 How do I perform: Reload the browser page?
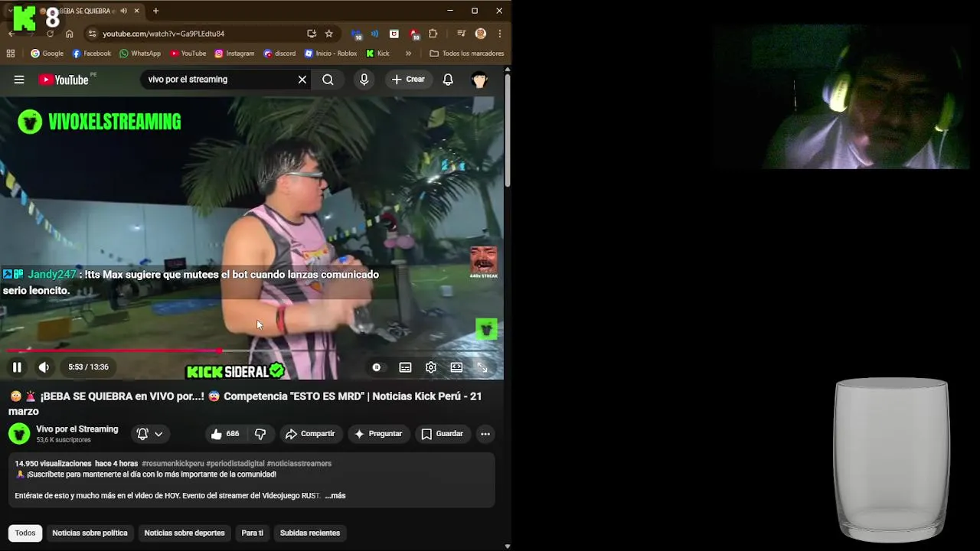[x=50, y=34]
